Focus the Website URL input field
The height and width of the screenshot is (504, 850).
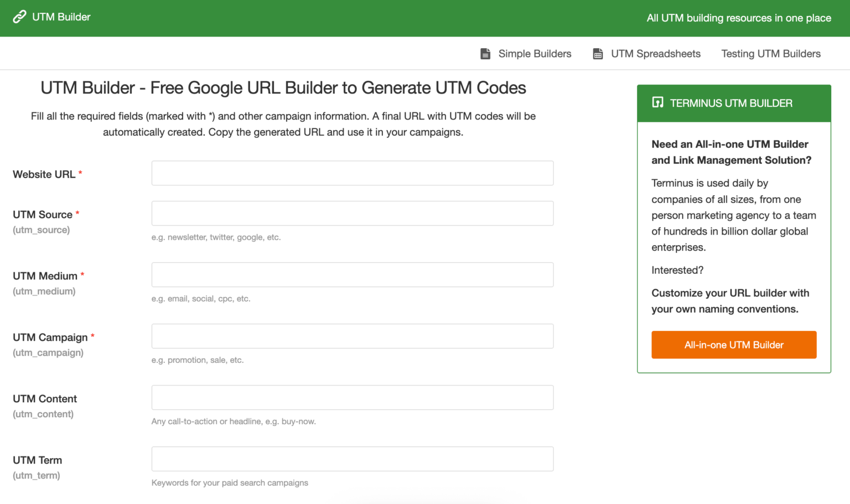[x=352, y=173]
